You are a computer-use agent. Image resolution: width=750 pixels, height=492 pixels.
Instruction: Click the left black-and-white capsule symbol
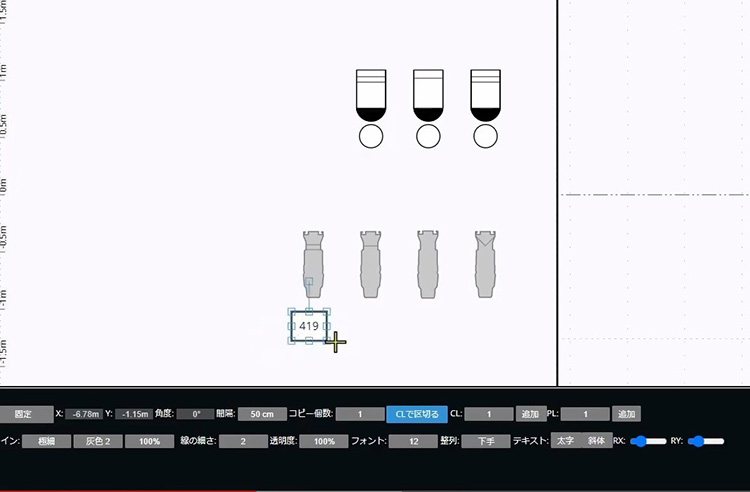click(x=371, y=95)
